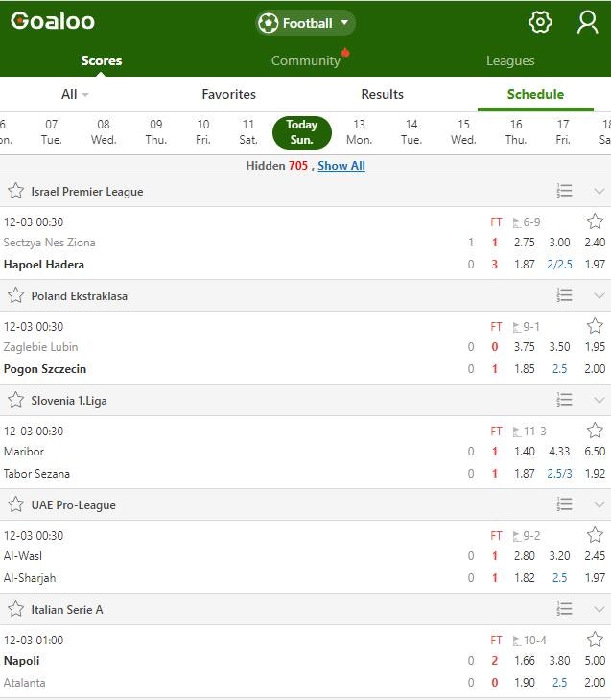611x700 pixels.
Task: Star the Sectzya Nes Ziona vs Hapoel Hadera match
Action: click(595, 222)
